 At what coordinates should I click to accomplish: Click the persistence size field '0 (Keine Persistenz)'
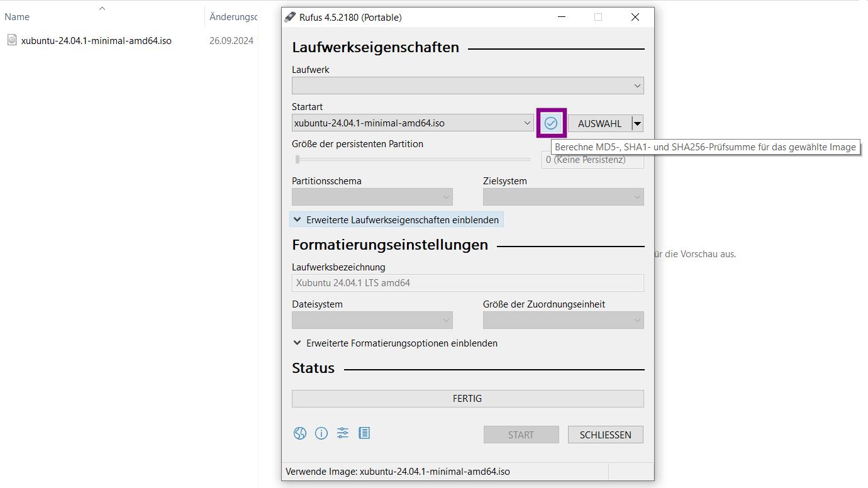click(593, 160)
